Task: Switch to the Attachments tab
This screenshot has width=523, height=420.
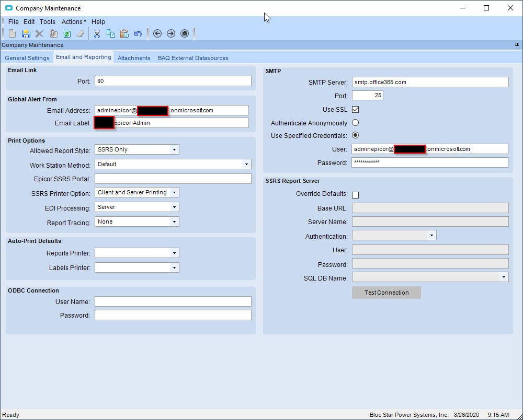Action: tap(134, 58)
